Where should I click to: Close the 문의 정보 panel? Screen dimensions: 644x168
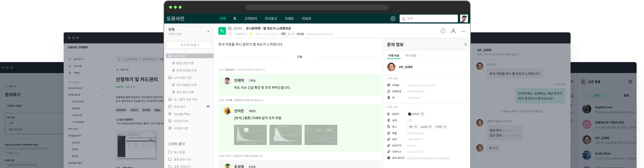click(466, 44)
